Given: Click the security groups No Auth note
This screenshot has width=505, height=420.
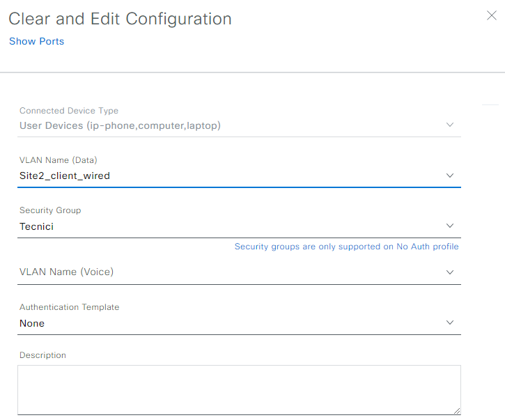Looking at the screenshot, I should [x=346, y=247].
